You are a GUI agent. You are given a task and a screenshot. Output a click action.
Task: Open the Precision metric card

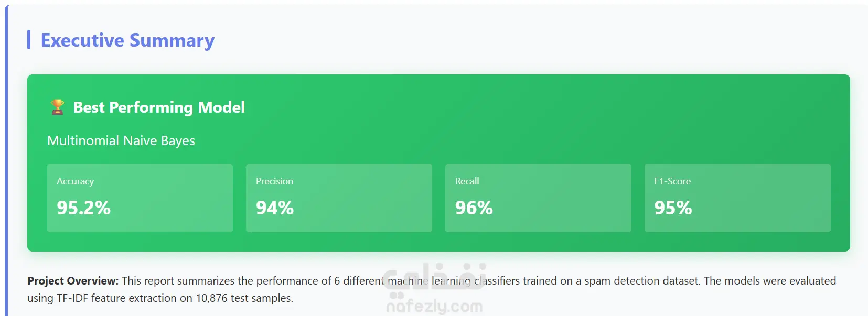point(339,198)
